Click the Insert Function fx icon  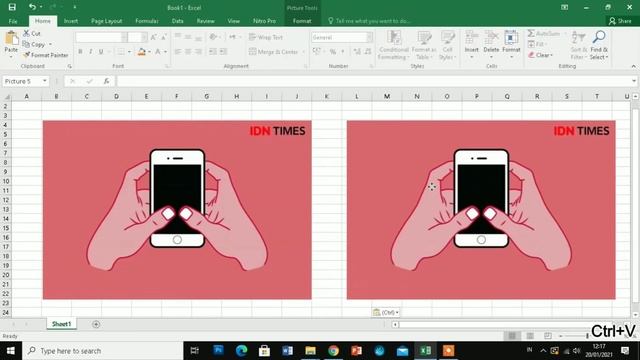(107, 81)
